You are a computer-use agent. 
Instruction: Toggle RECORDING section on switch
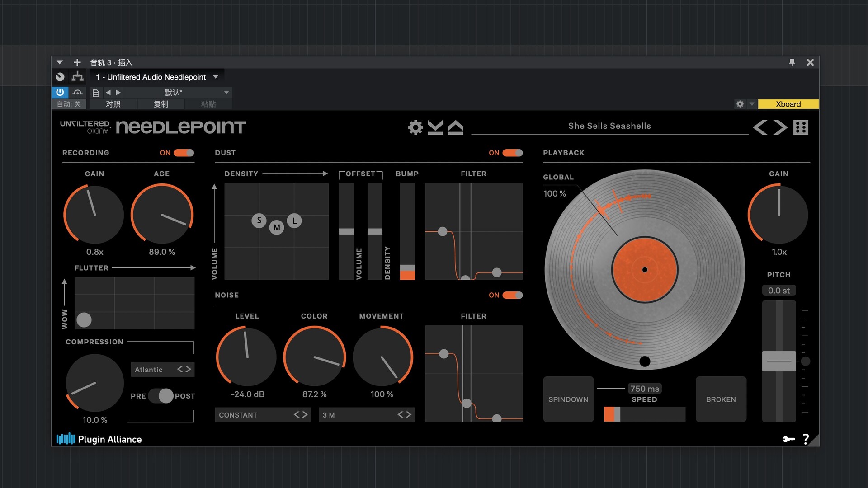point(184,153)
